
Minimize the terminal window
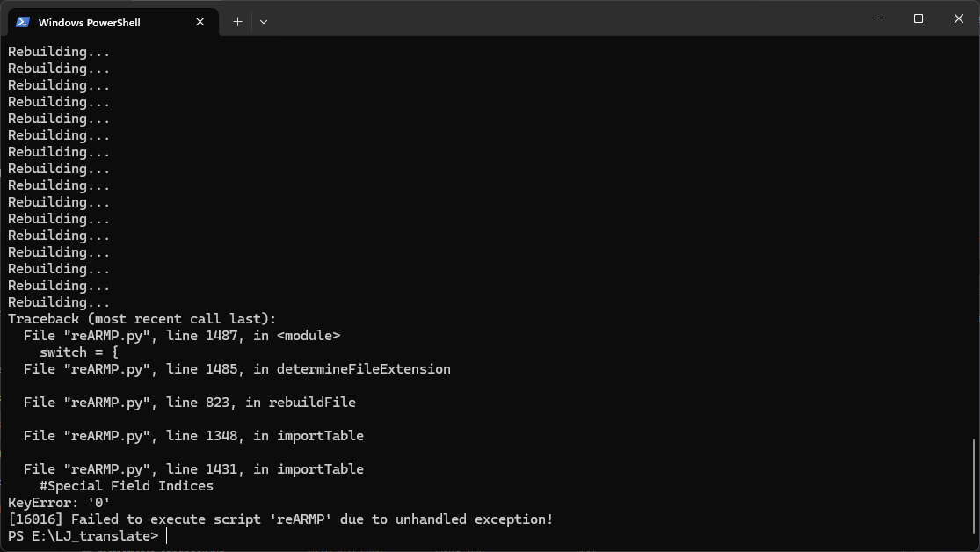pyautogui.click(x=878, y=18)
